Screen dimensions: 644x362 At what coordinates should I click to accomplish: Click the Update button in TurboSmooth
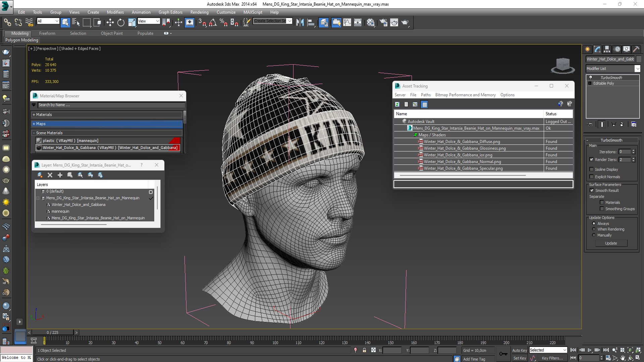[x=611, y=243]
